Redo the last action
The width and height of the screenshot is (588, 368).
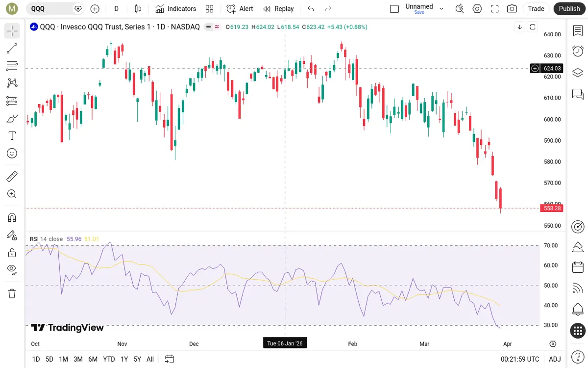[328, 8]
